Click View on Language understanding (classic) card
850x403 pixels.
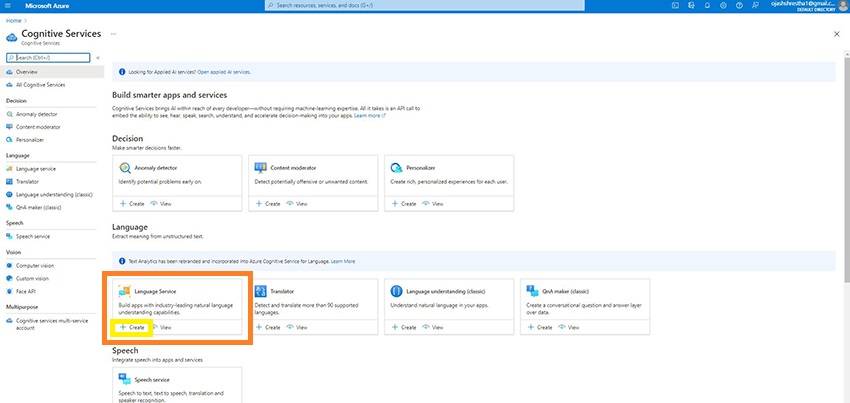pos(433,328)
